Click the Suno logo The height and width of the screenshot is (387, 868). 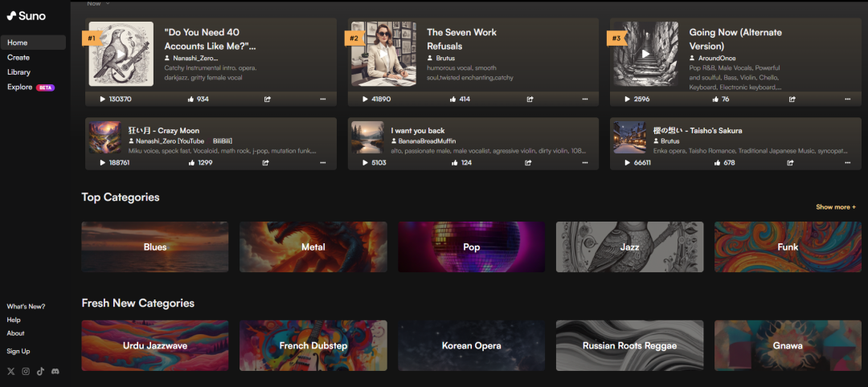point(27,16)
